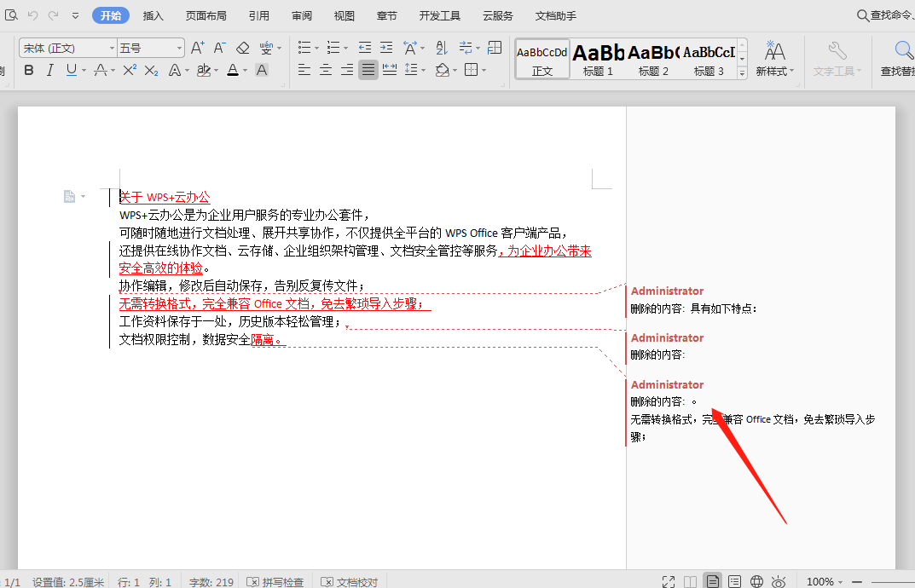Toggle italic formatting
The width and height of the screenshot is (915, 588).
point(50,71)
